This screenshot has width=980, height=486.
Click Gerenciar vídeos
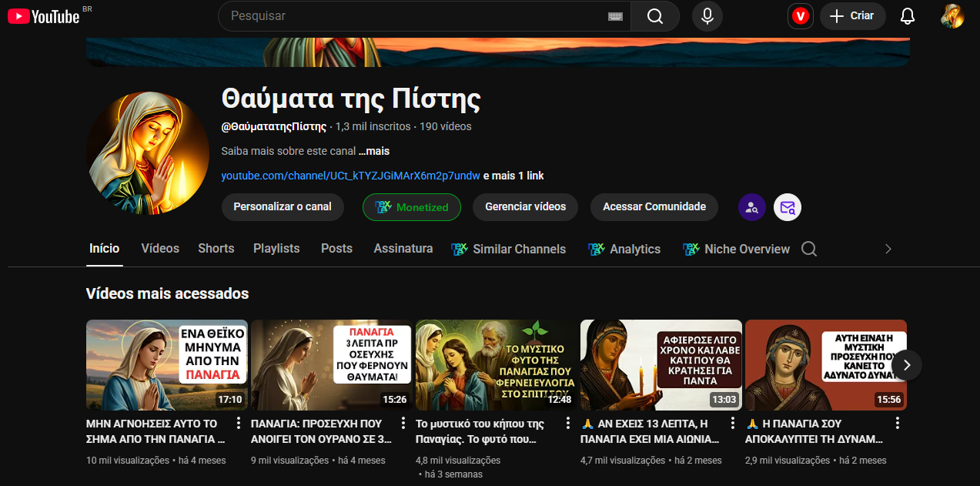[526, 207]
